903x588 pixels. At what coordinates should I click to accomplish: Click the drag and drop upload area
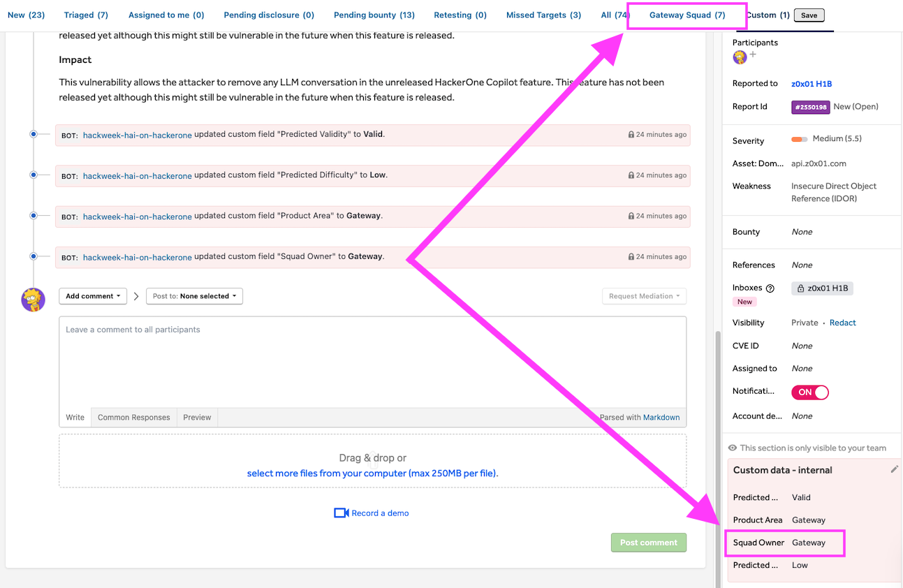(372, 461)
